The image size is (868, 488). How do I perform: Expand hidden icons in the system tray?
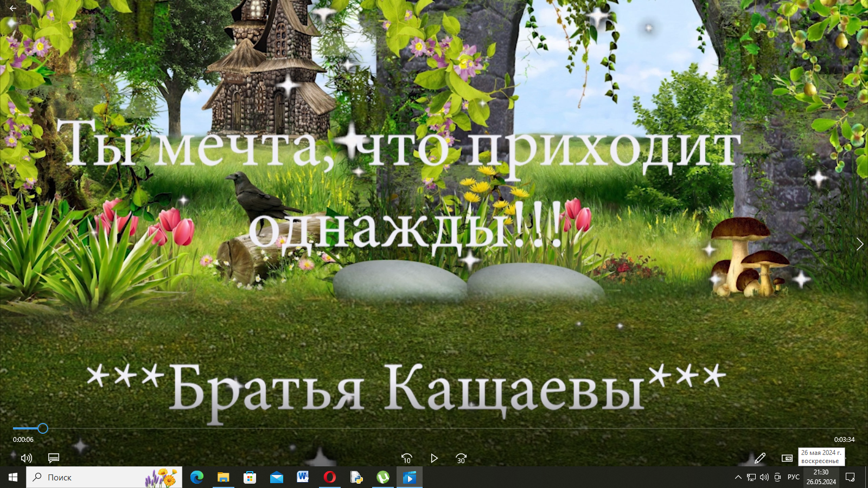click(x=738, y=478)
